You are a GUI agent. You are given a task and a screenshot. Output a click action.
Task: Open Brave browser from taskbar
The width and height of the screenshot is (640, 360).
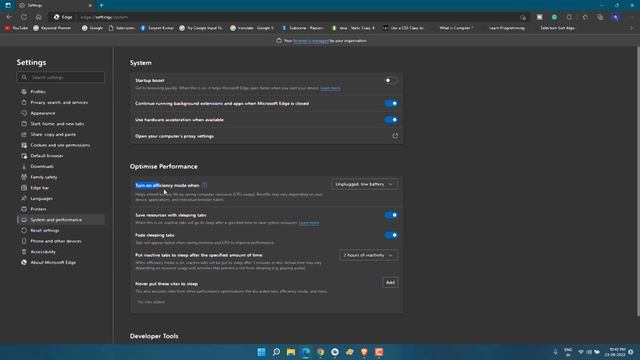coord(364,352)
